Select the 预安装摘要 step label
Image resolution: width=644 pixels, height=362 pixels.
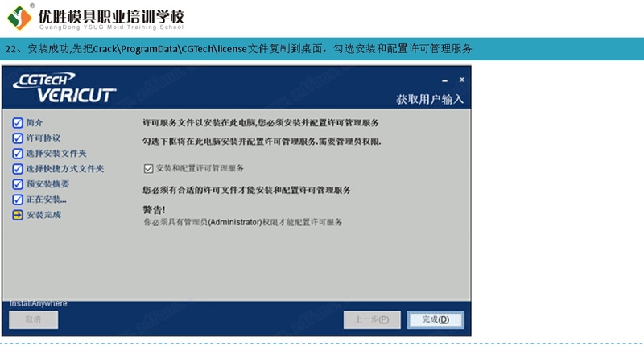point(47,184)
